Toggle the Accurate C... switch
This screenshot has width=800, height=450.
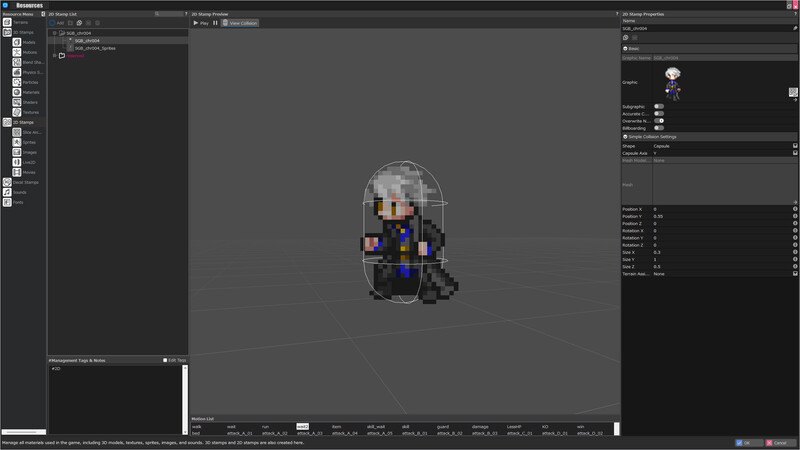coord(659,114)
